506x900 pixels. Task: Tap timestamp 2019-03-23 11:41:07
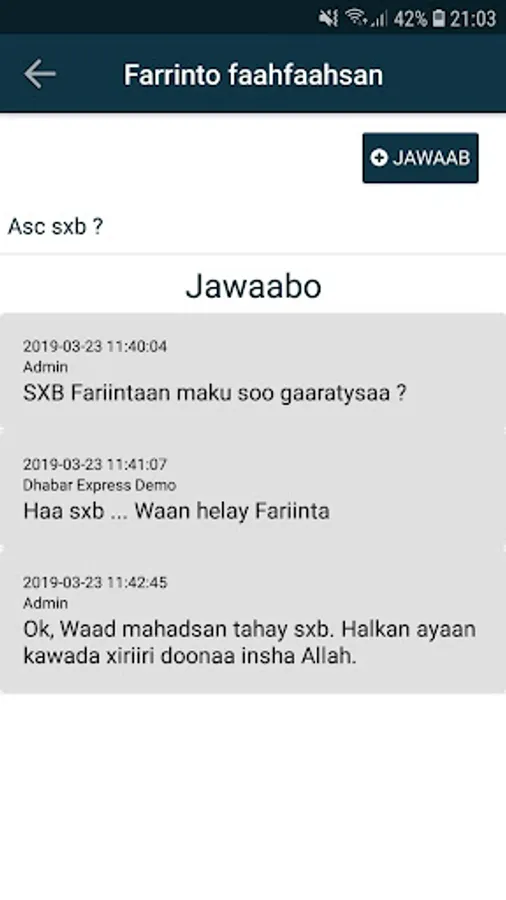click(95, 464)
